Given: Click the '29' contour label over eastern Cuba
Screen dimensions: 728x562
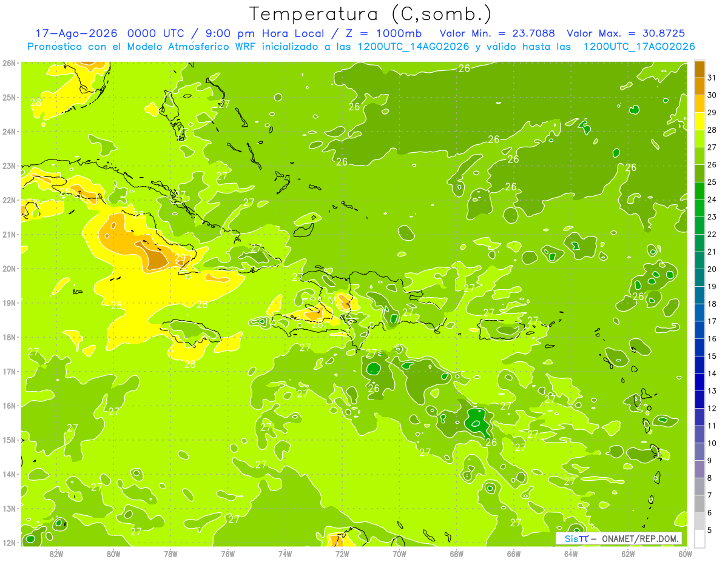Looking at the screenshot, I should [180, 257].
